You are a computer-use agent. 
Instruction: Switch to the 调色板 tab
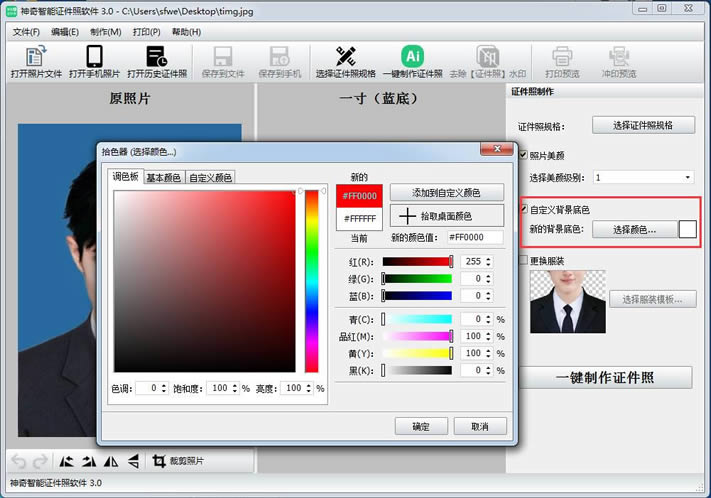126,176
